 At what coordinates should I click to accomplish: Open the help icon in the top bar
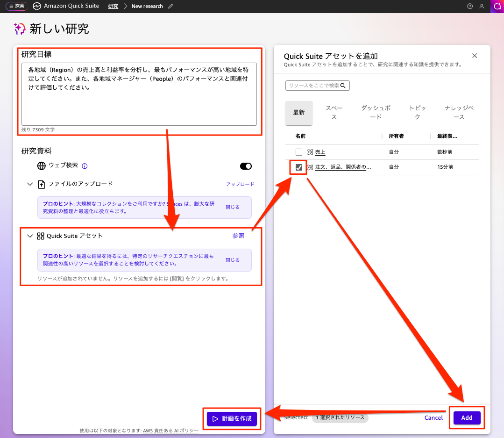coord(469,6)
